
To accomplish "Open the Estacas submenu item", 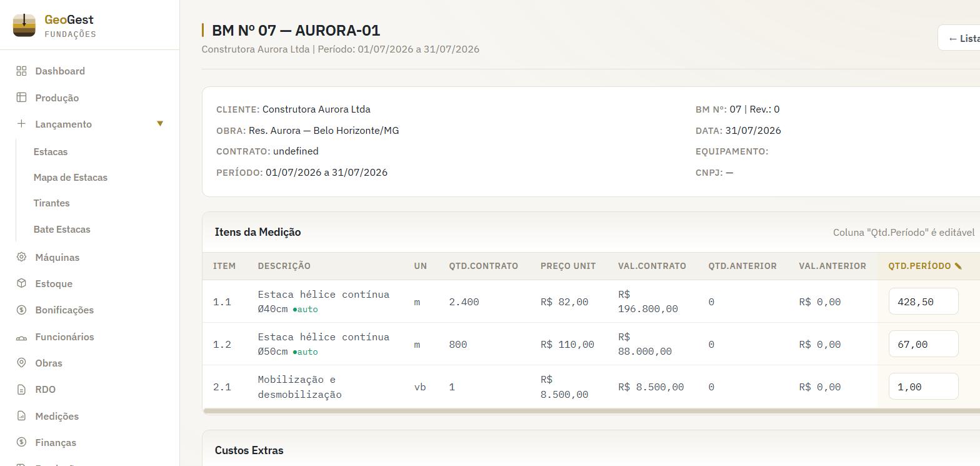I will pyautogui.click(x=51, y=152).
